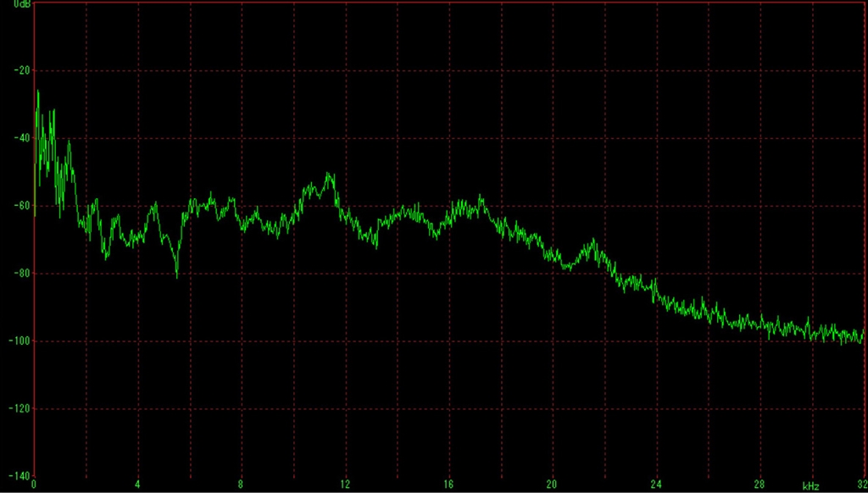The height and width of the screenshot is (493, 868).
Task: Click the 20 kHz frequency axis label
Action: (552, 485)
